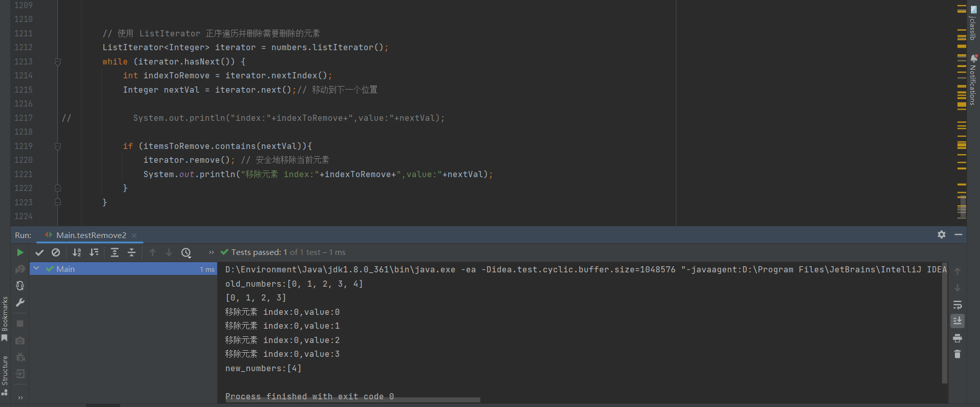This screenshot has height=407, width=980.
Task: Expand all test nodes
Action: (115, 252)
